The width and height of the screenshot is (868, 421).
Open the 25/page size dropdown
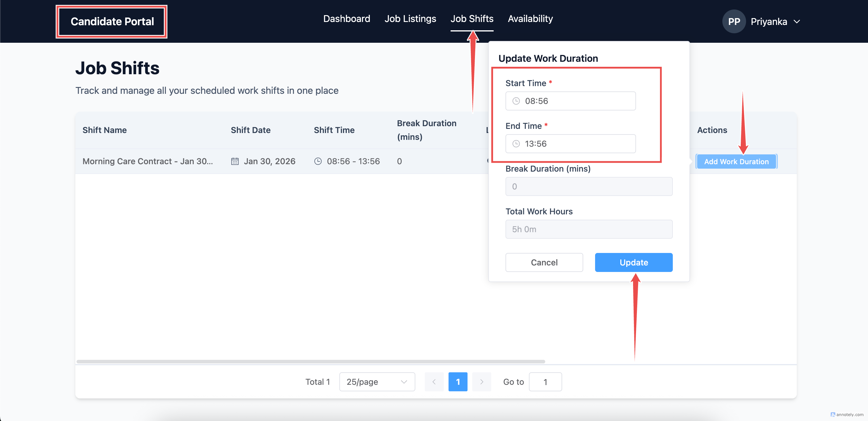377,382
